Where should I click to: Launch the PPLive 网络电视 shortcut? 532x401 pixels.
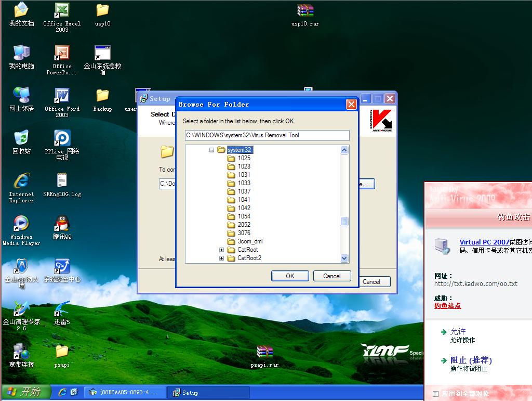[62, 139]
